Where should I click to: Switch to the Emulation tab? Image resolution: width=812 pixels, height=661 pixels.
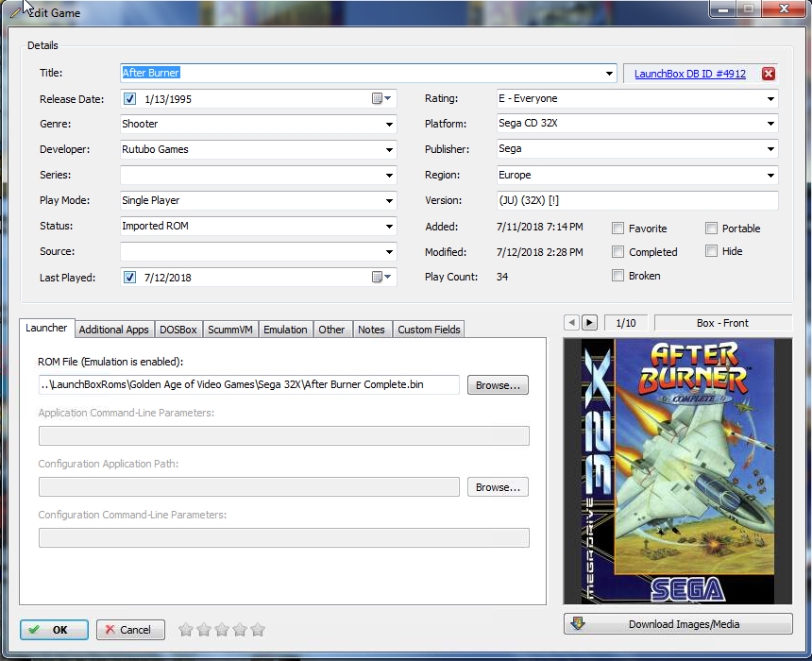[285, 330]
